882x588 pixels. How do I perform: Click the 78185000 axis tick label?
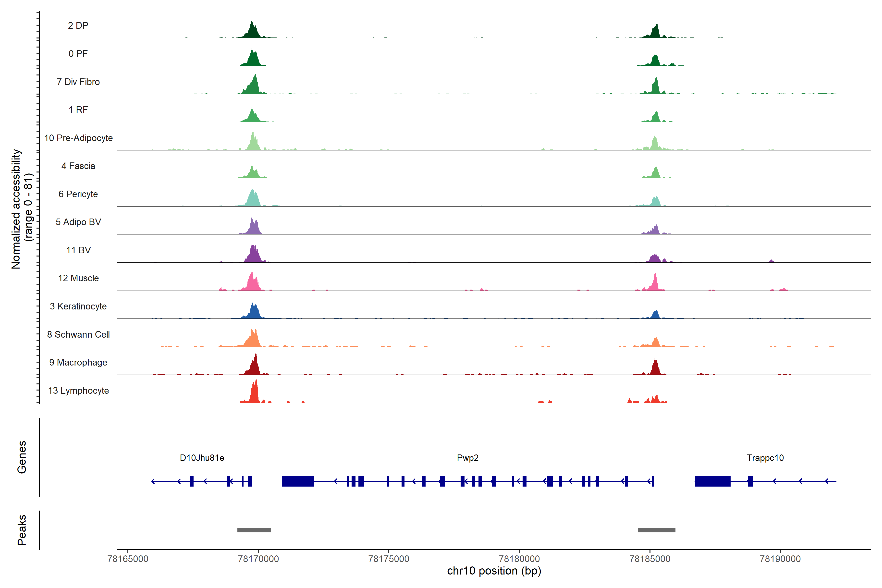click(x=649, y=559)
